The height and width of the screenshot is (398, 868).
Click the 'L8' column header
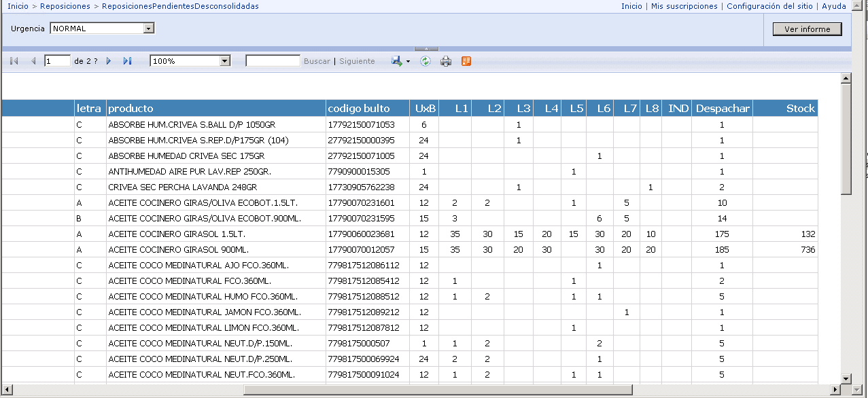[x=650, y=109]
